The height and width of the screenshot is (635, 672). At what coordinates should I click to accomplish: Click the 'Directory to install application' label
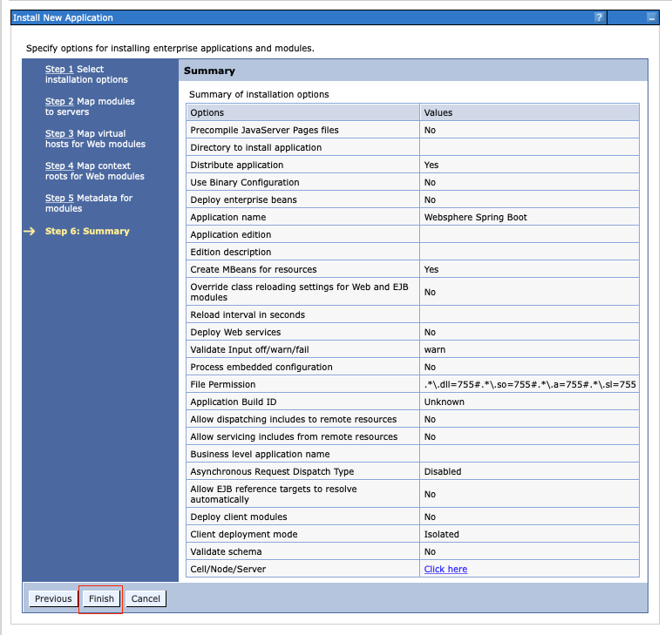(x=256, y=148)
